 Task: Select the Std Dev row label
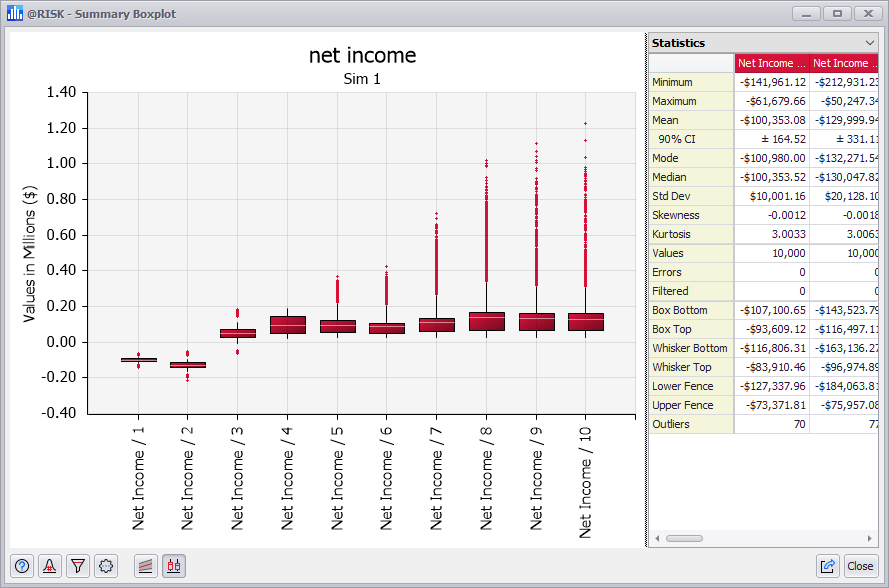tap(673, 196)
